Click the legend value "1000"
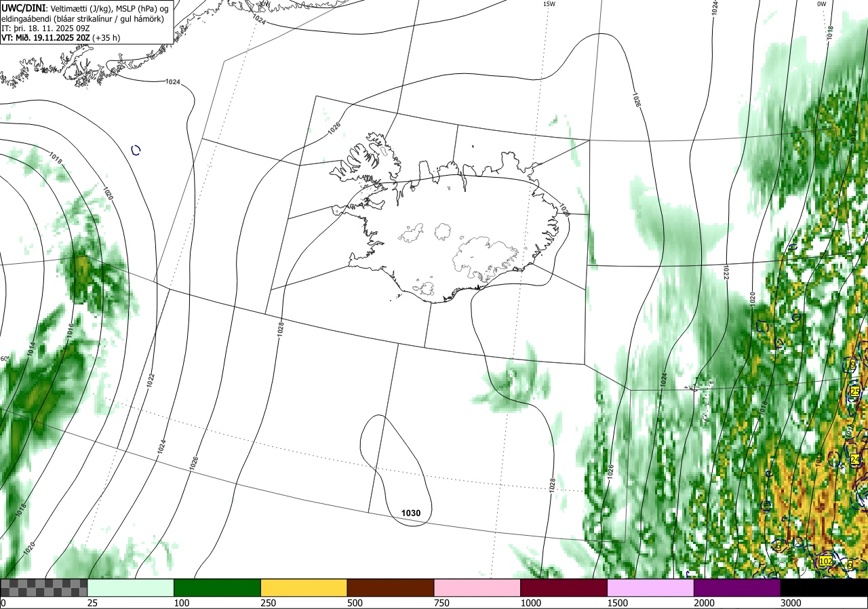The width and height of the screenshot is (868, 609). tap(531, 603)
